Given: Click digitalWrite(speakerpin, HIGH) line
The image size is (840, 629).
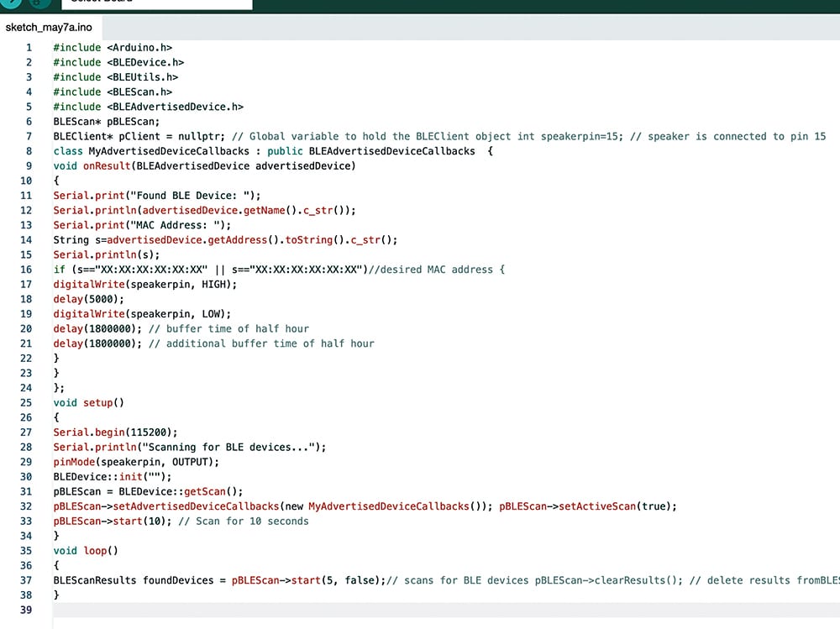Looking at the screenshot, I should (x=144, y=285).
